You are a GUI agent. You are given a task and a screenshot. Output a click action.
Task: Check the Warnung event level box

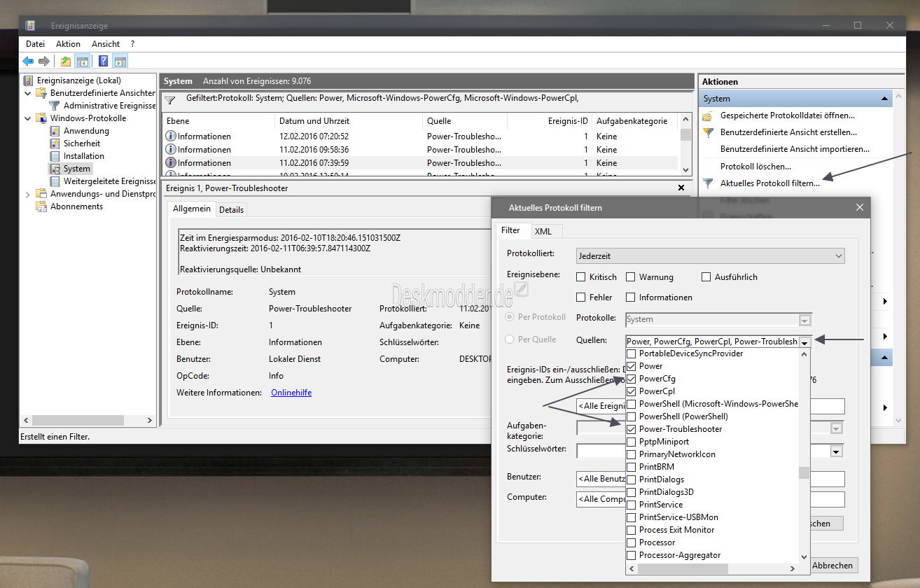(630, 277)
